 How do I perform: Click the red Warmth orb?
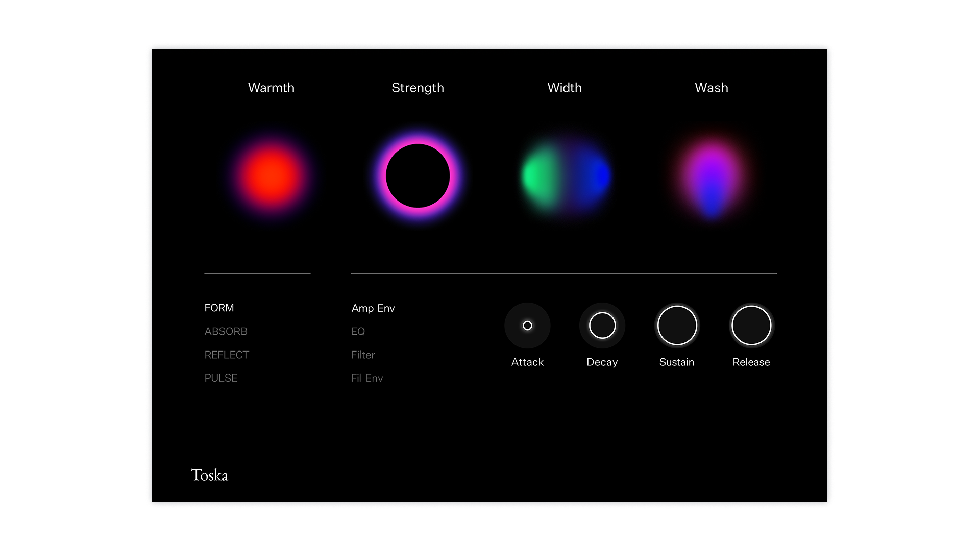(271, 176)
